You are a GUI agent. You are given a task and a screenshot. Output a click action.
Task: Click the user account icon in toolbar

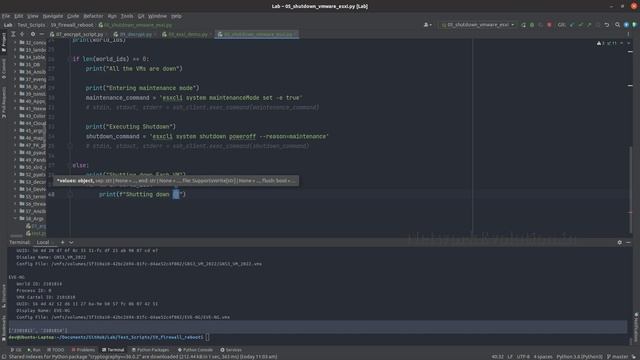(427, 25)
